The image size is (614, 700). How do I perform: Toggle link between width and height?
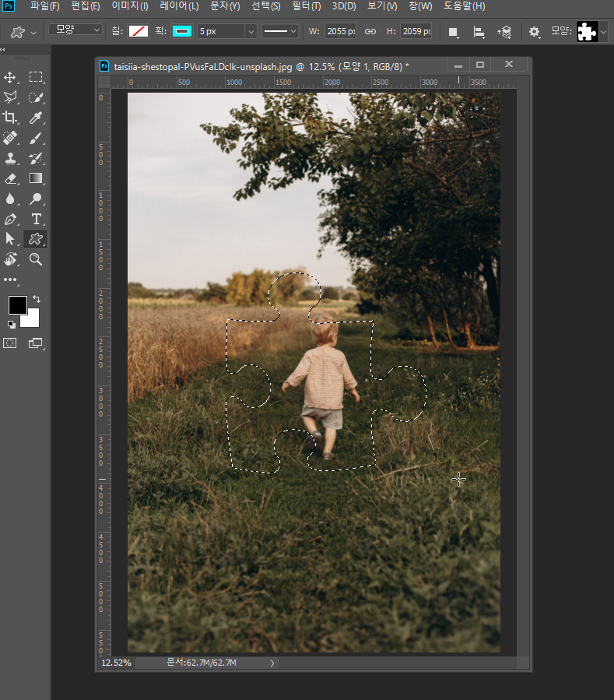coord(370,31)
